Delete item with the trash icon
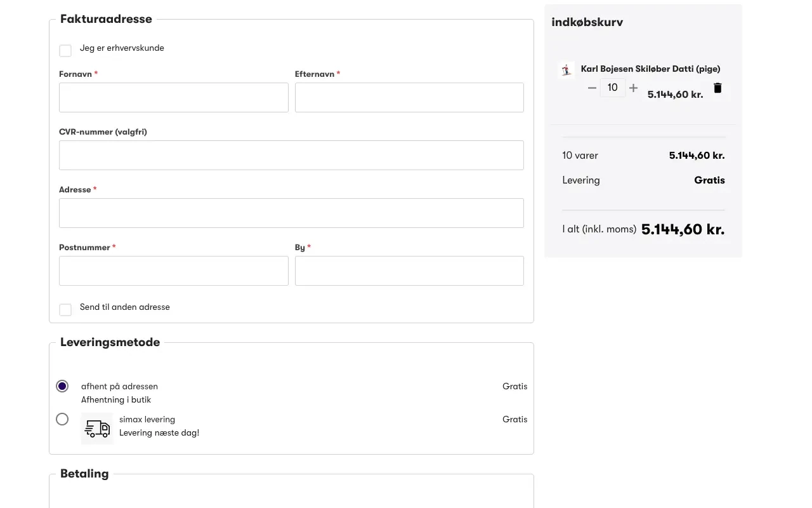The width and height of the screenshot is (812, 508). tap(717, 88)
